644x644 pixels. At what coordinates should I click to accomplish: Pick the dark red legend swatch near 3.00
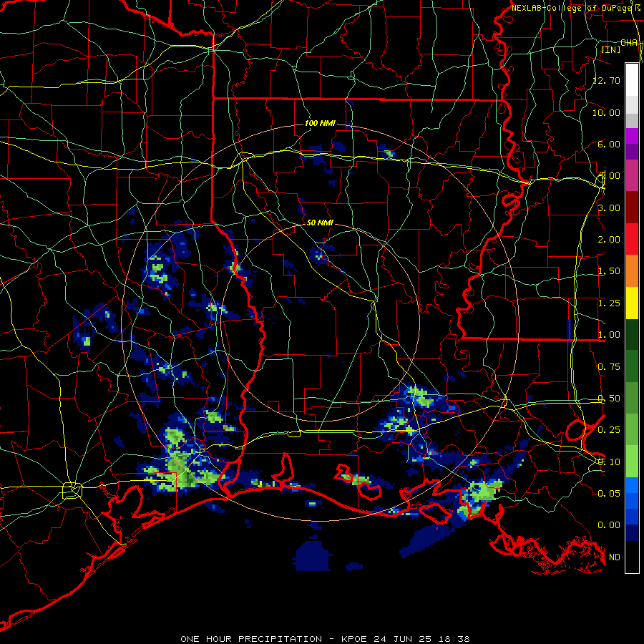(x=632, y=208)
